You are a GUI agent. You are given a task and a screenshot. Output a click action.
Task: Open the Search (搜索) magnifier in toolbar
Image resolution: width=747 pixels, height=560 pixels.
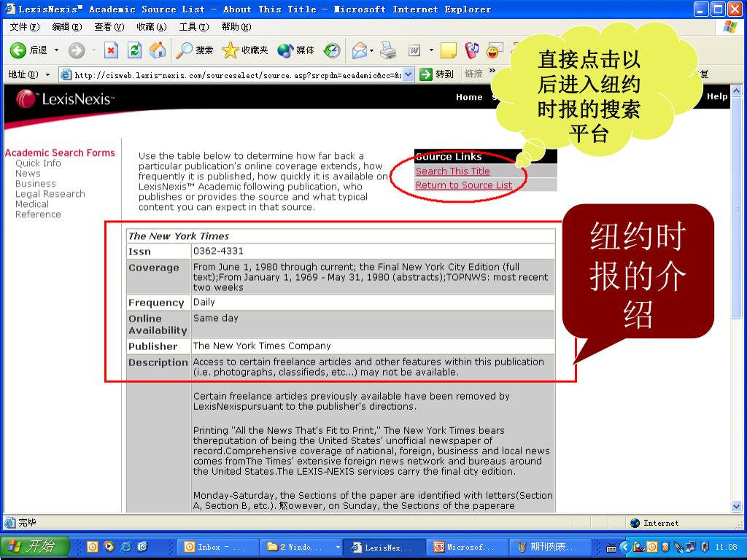coord(194,50)
